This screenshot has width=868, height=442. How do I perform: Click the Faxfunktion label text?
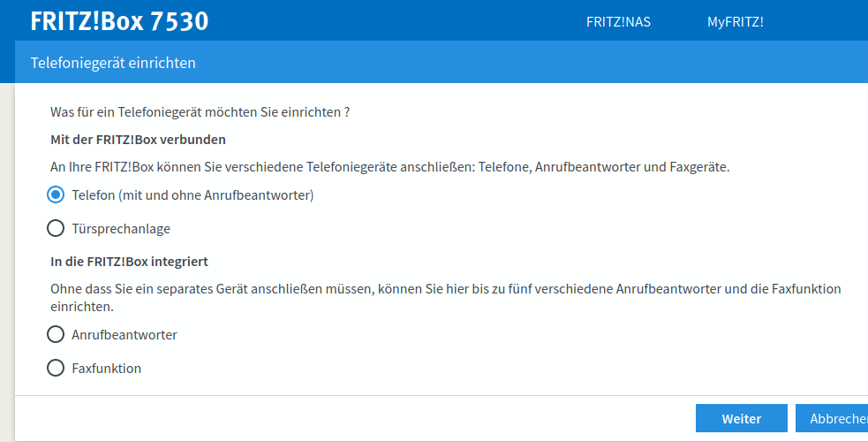(x=106, y=369)
